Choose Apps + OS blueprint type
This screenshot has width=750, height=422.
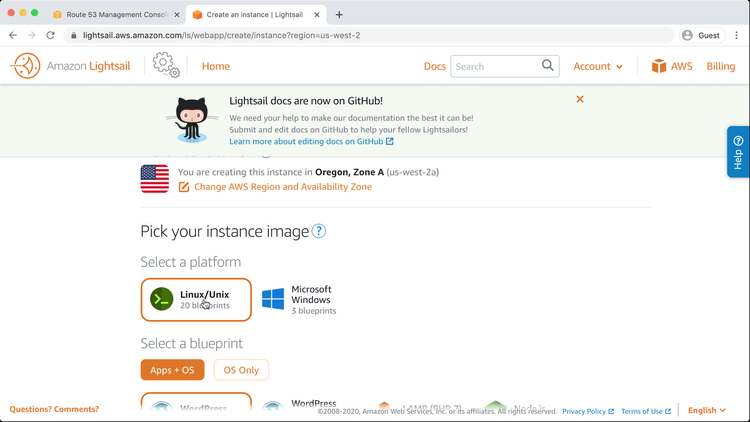pyautogui.click(x=172, y=370)
